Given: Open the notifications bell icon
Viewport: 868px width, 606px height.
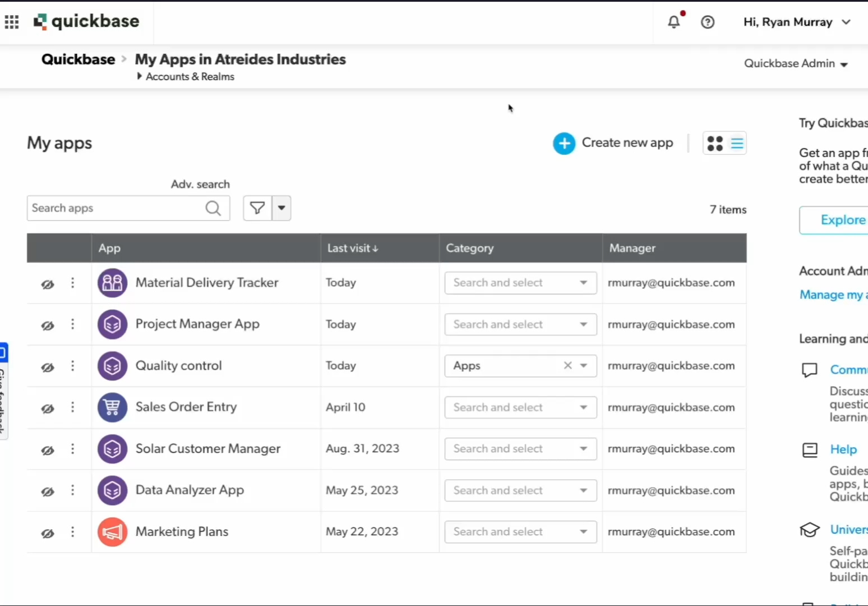Looking at the screenshot, I should (674, 22).
